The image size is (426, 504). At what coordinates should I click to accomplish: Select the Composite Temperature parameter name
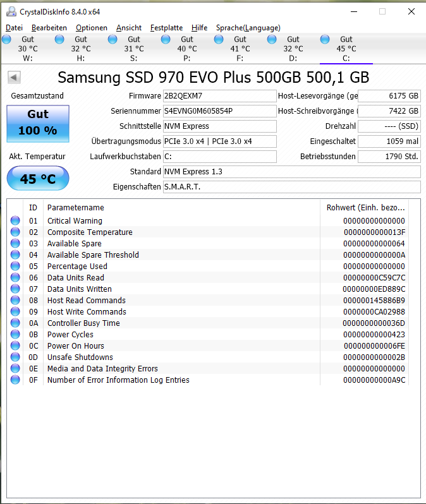pos(90,232)
